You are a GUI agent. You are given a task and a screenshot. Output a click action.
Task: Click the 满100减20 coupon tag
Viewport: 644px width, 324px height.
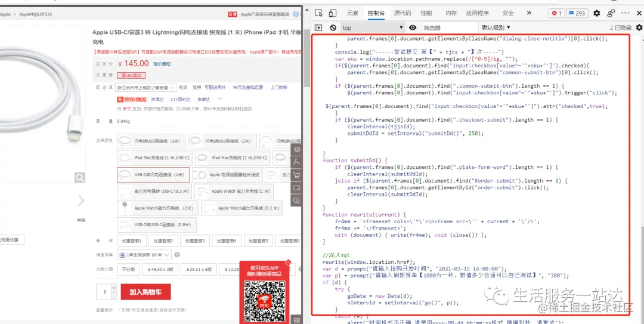tap(131, 76)
